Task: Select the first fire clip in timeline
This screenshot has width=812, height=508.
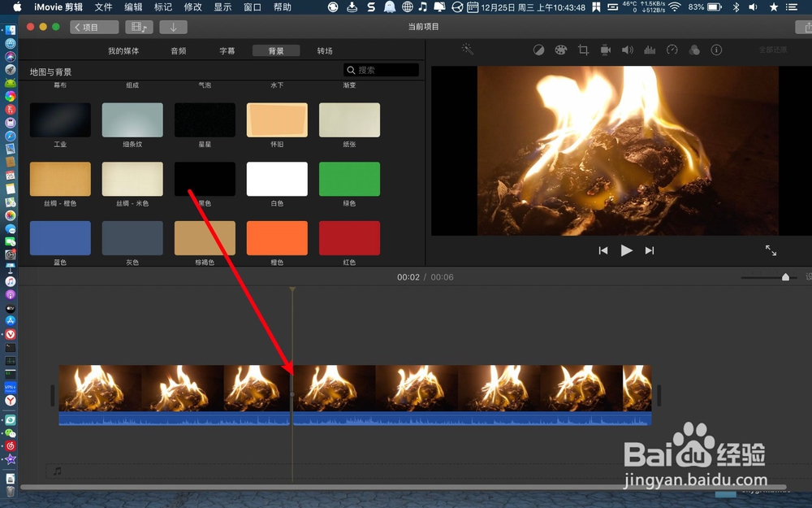Action: point(175,395)
